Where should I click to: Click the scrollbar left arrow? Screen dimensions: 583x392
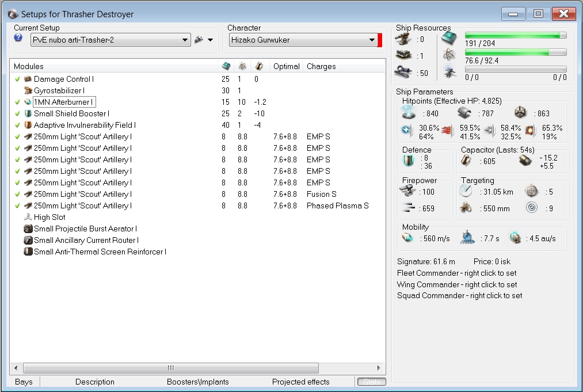tap(16, 368)
